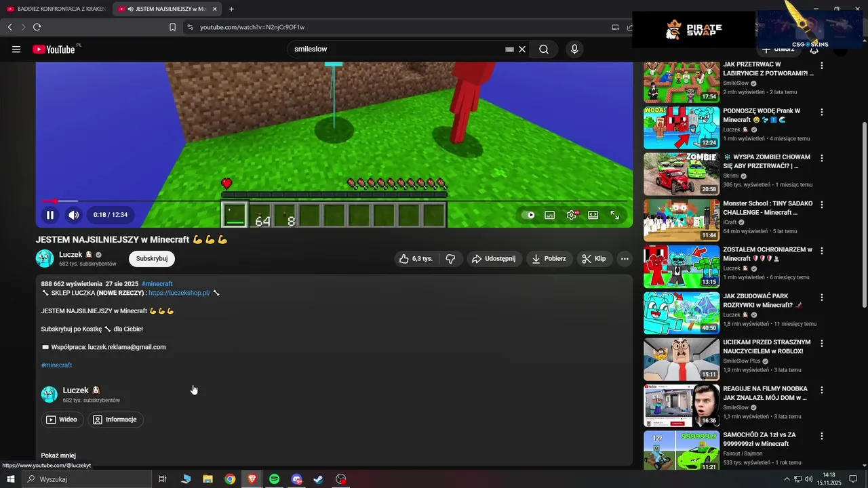Reload the page
868x488 pixels.
click(x=37, y=27)
